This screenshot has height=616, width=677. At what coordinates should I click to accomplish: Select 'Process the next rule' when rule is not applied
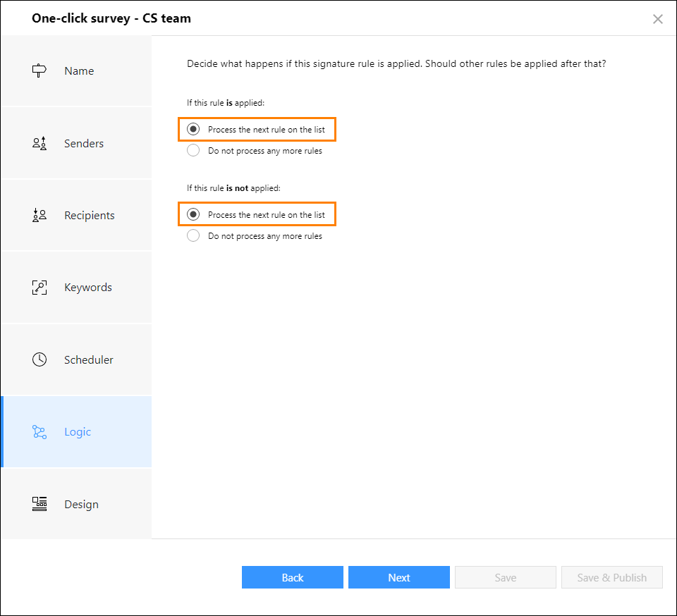(193, 214)
